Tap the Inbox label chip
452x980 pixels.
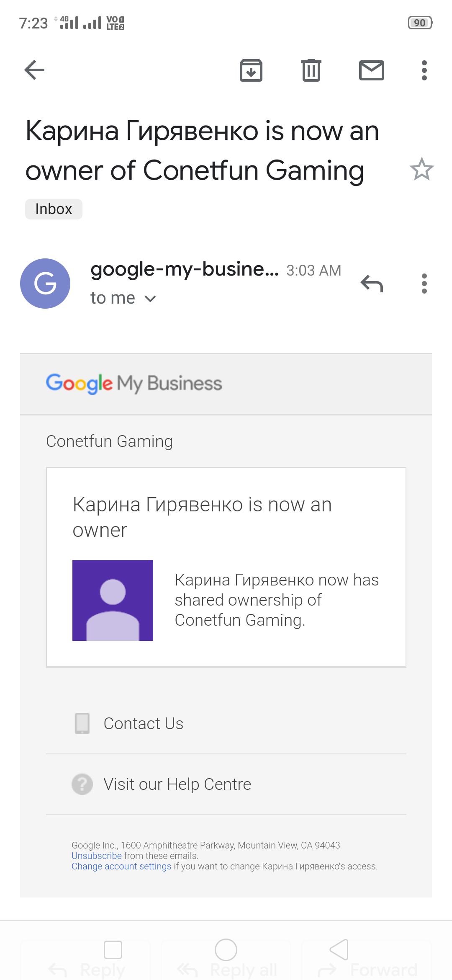[54, 209]
